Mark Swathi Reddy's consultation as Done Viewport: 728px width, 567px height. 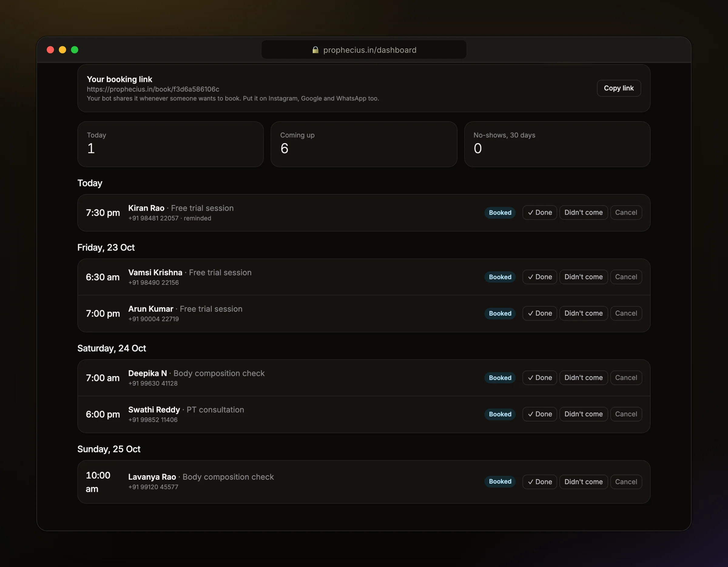540,414
